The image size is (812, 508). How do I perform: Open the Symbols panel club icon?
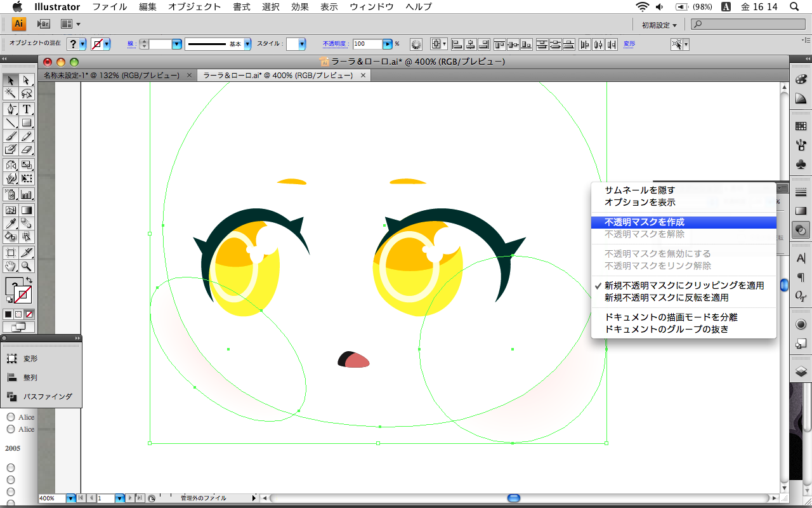click(801, 164)
